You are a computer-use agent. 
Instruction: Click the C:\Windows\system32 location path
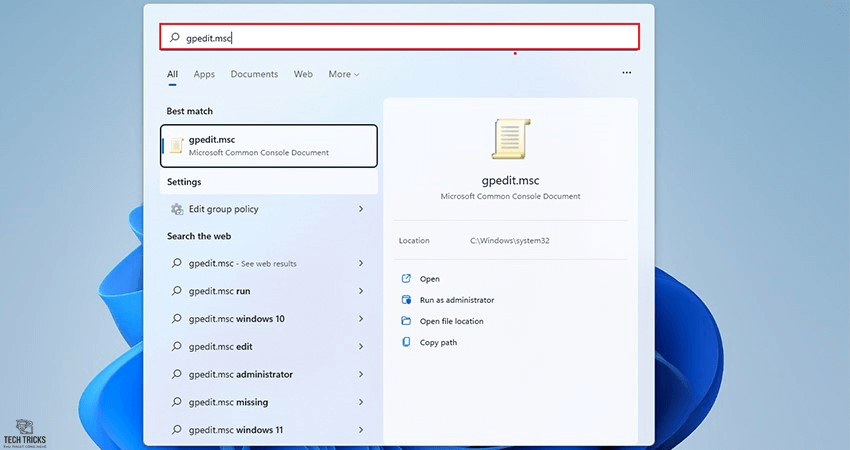coord(510,241)
